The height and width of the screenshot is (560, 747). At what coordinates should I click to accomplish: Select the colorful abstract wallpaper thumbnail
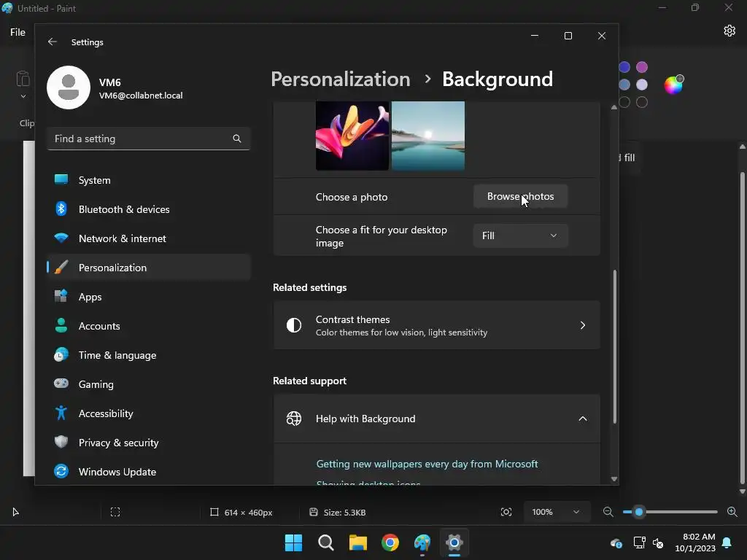352,136
